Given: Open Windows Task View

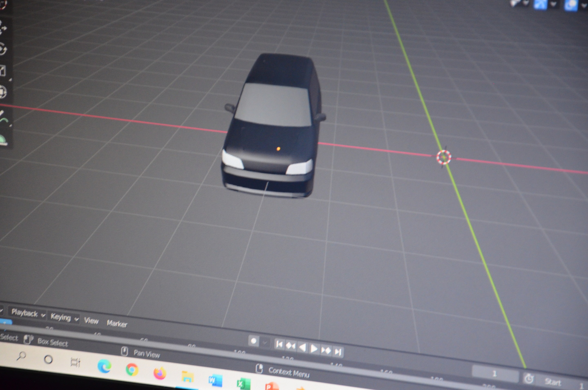Looking at the screenshot, I should click(x=76, y=362).
